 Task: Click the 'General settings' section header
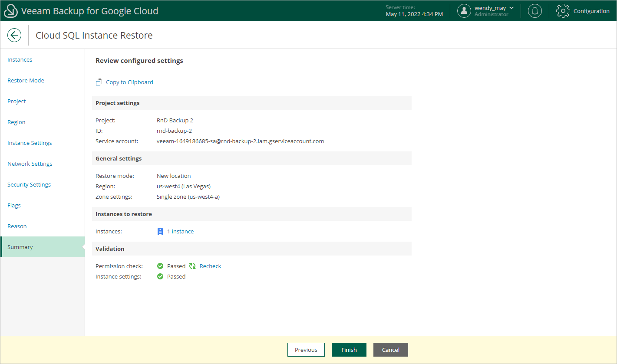pos(252,158)
